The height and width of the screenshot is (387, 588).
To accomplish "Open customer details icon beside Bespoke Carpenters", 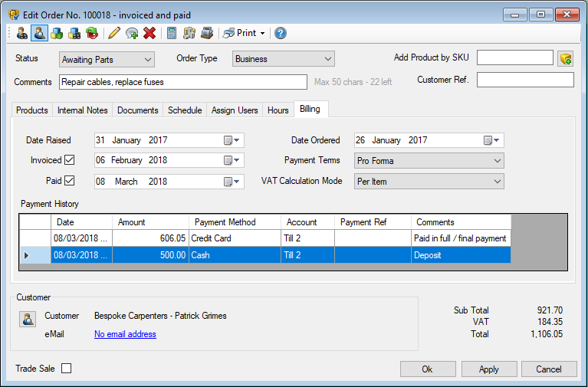I will pos(27,320).
